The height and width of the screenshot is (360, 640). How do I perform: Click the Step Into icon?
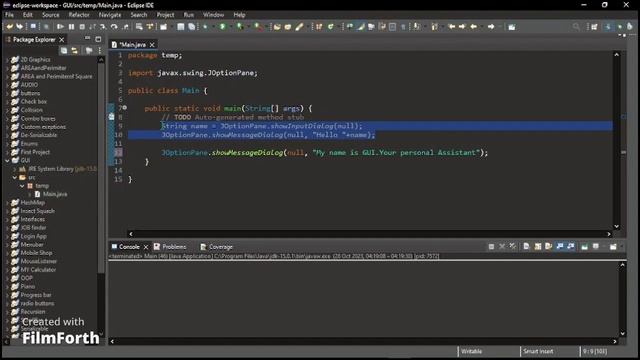click(x=103, y=27)
